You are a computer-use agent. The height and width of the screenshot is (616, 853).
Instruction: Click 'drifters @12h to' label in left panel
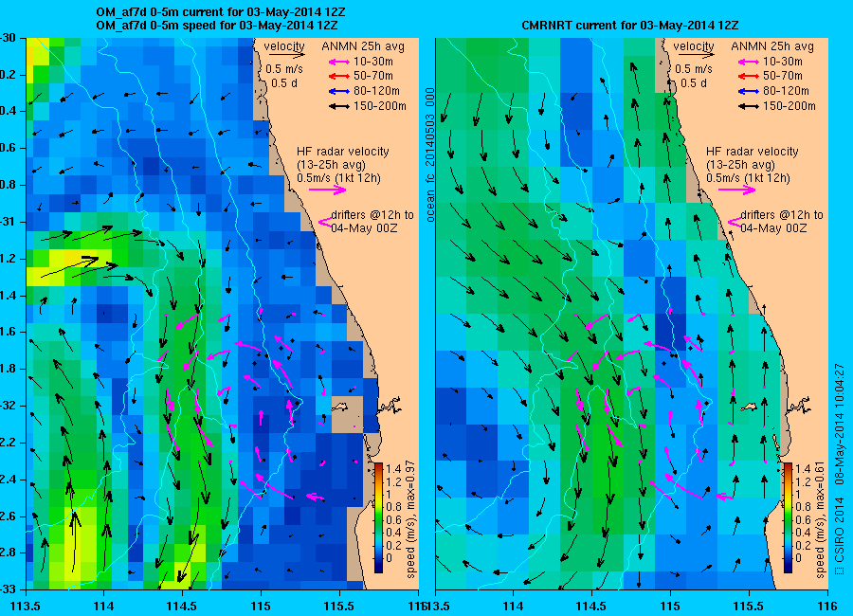click(372, 215)
